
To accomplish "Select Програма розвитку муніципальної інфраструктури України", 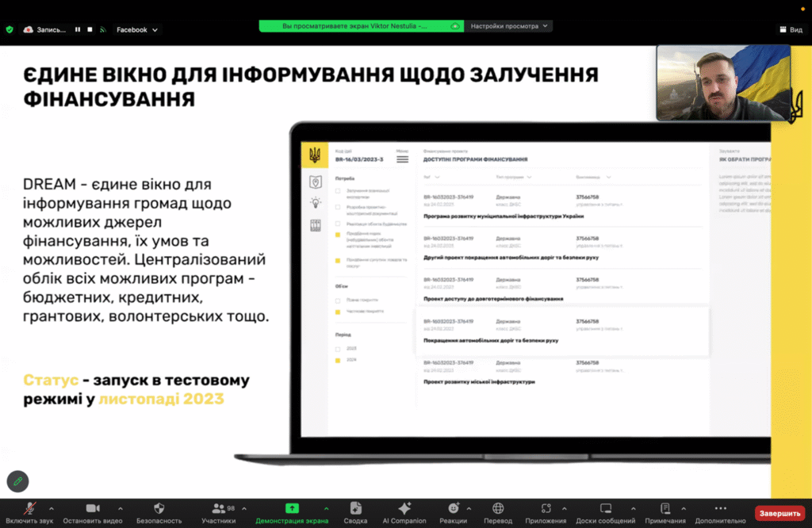I will pos(504,216).
